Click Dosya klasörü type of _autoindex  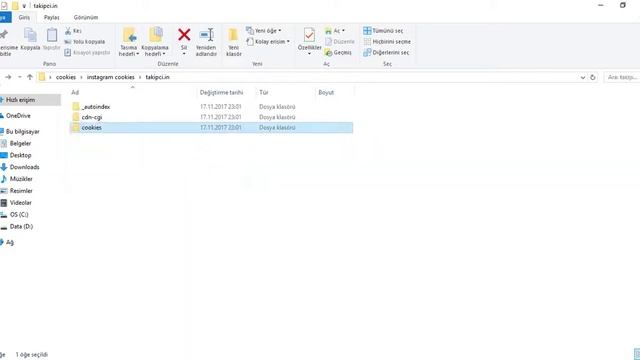(x=277, y=107)
